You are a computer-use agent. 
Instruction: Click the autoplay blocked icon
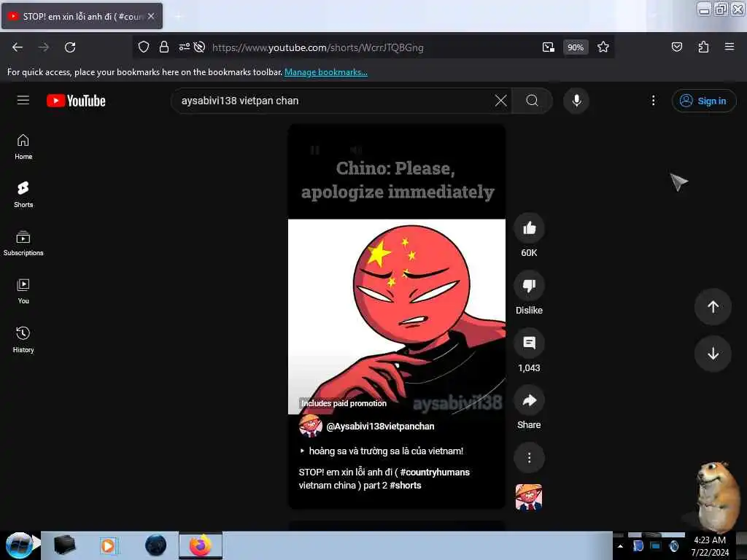pyautogui.click(x=200, y=47)
